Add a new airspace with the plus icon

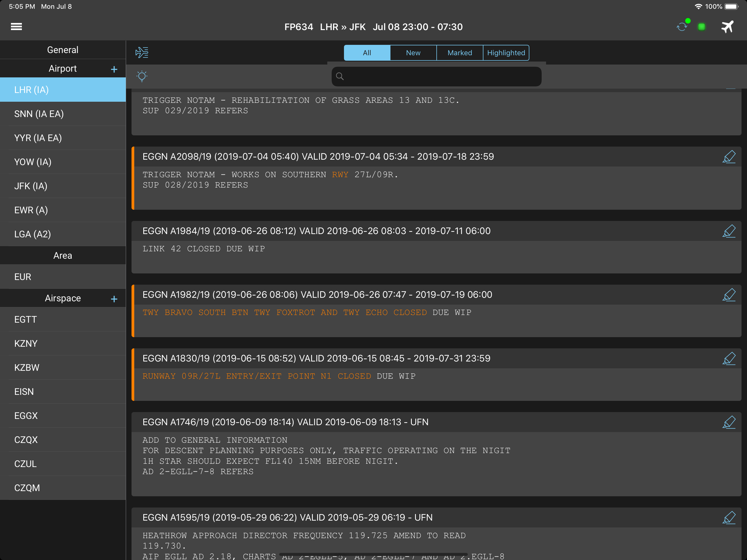[114, 298]
